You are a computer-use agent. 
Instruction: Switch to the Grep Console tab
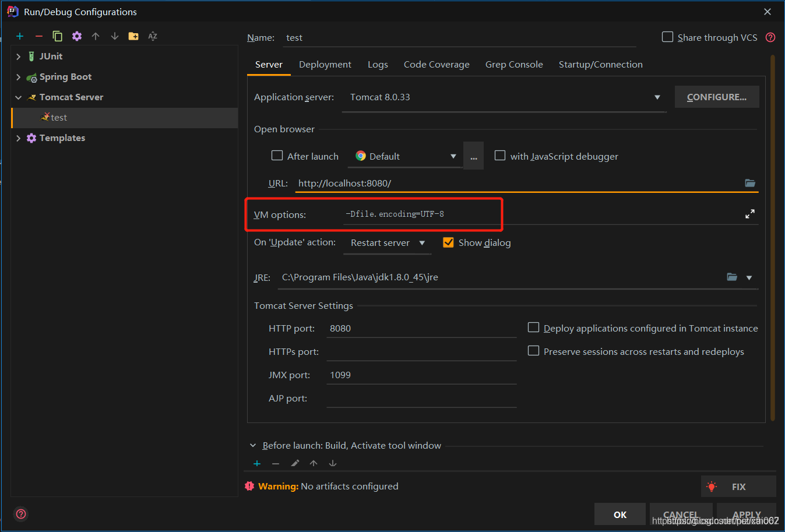[x=514, y=65]
